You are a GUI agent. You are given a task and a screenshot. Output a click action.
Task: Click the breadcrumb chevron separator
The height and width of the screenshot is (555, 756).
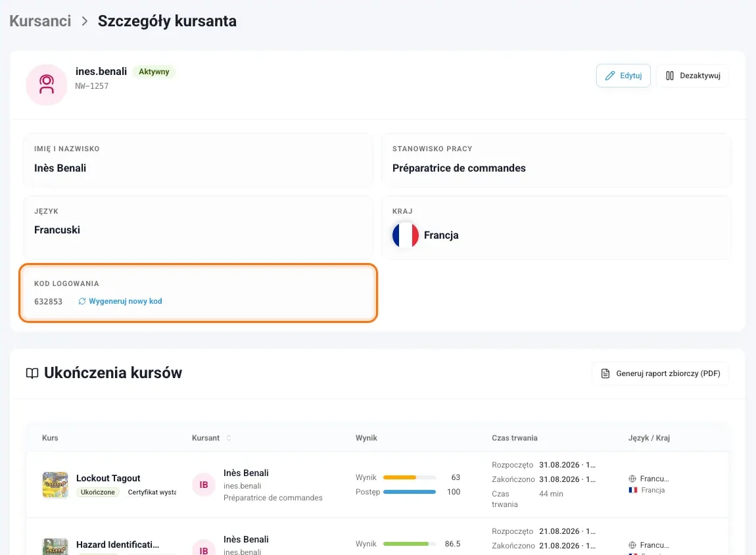point(85,21)
